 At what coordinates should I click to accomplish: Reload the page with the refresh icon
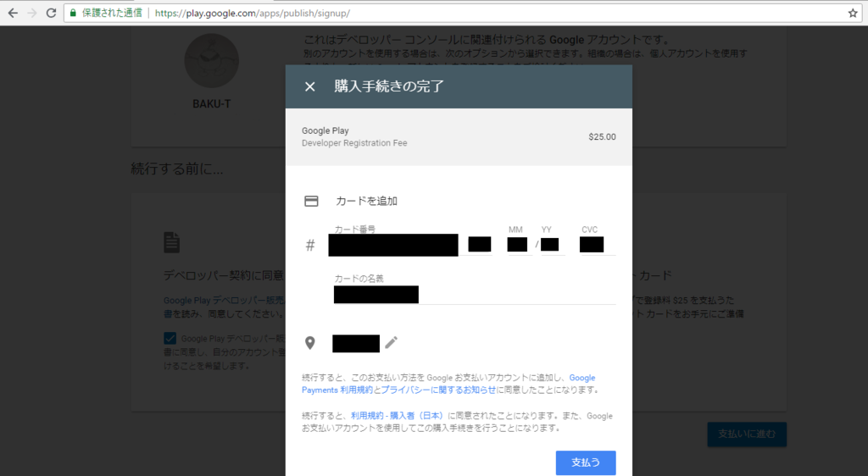pos(51,13)
